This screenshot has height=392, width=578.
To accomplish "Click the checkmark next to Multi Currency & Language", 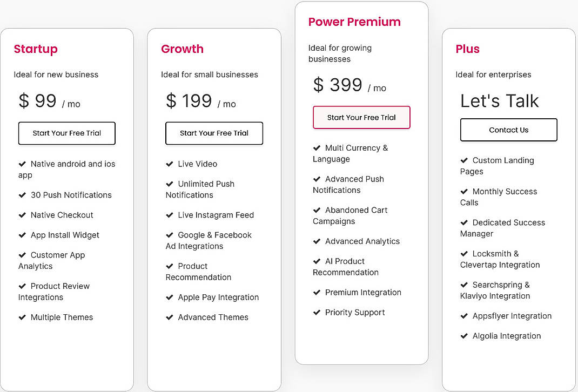I will tap(317, 148).
